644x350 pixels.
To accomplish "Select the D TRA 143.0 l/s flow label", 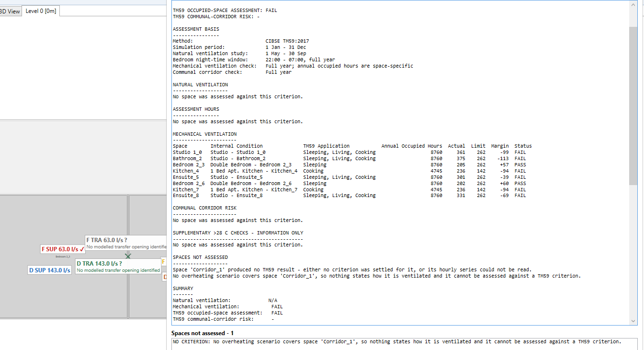I will tap(99, 263).
